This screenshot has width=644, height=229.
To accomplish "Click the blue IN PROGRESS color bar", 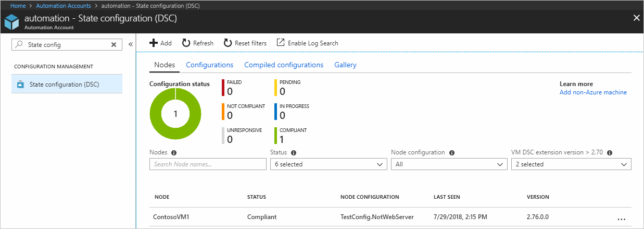I will pos(276,112).
